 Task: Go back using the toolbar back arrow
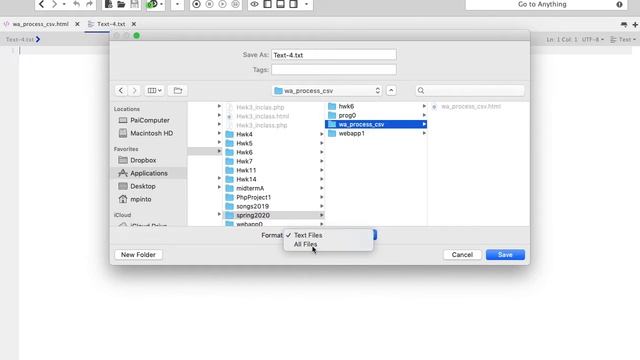(x=42, y=4)
